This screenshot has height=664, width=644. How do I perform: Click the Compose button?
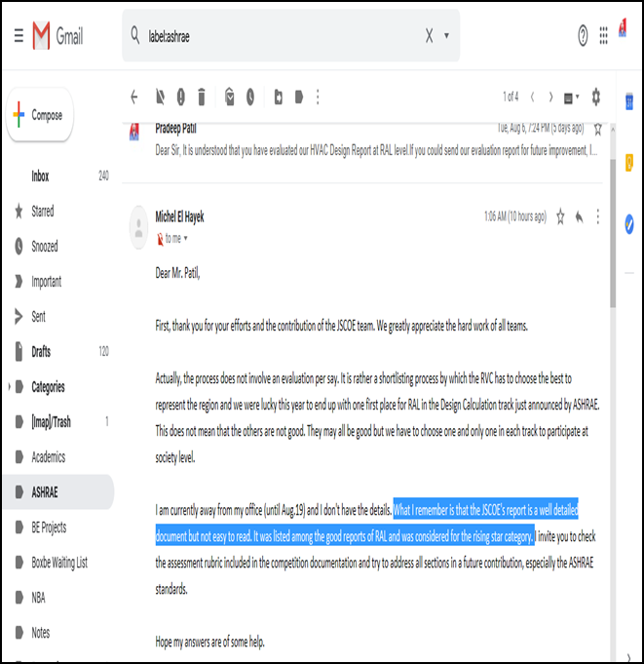pos(40,115)
